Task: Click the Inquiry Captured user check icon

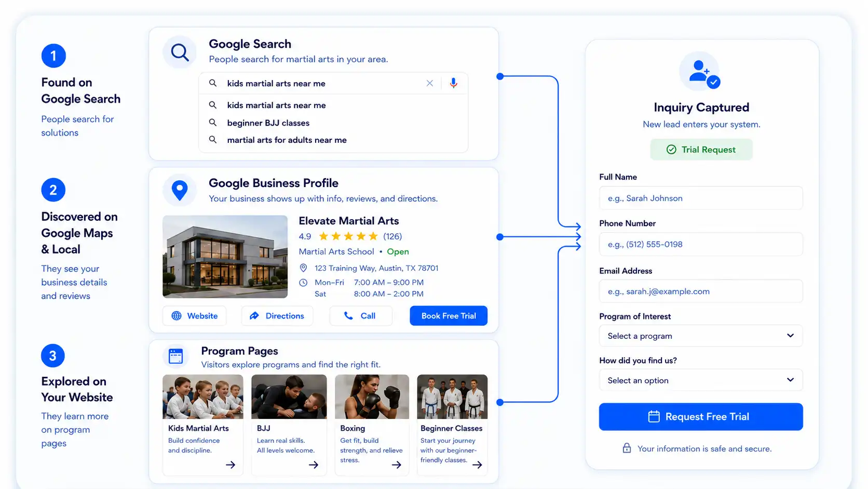Action: 700,72
